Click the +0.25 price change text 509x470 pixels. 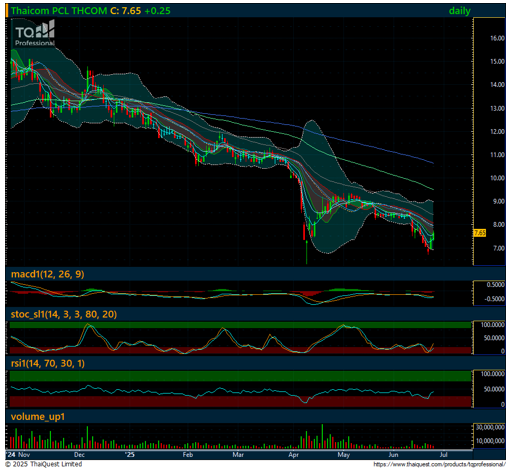[x=157, y=11]
